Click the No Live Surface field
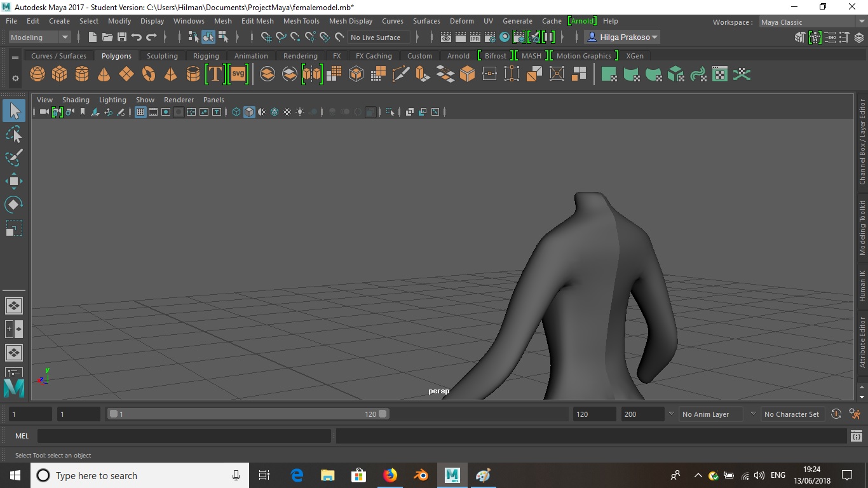Screen dimensions: 868x488 click(380, 37)
